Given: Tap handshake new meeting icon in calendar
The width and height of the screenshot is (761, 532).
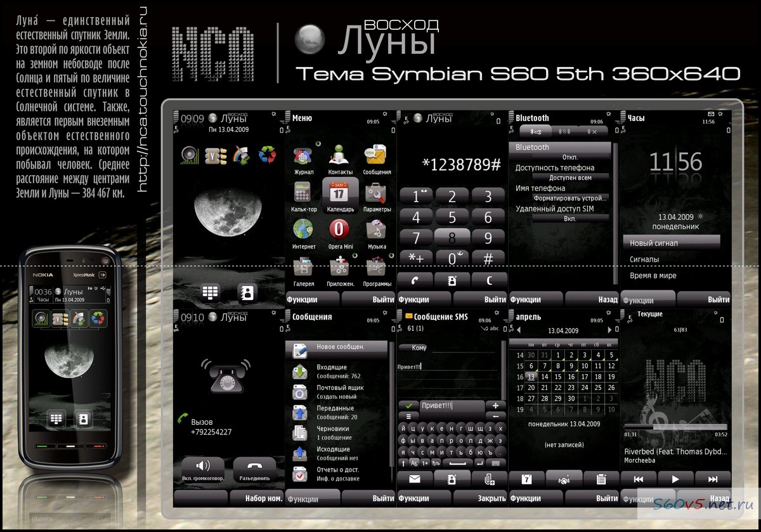Looking at the screenshot, I should coord(564,479).
